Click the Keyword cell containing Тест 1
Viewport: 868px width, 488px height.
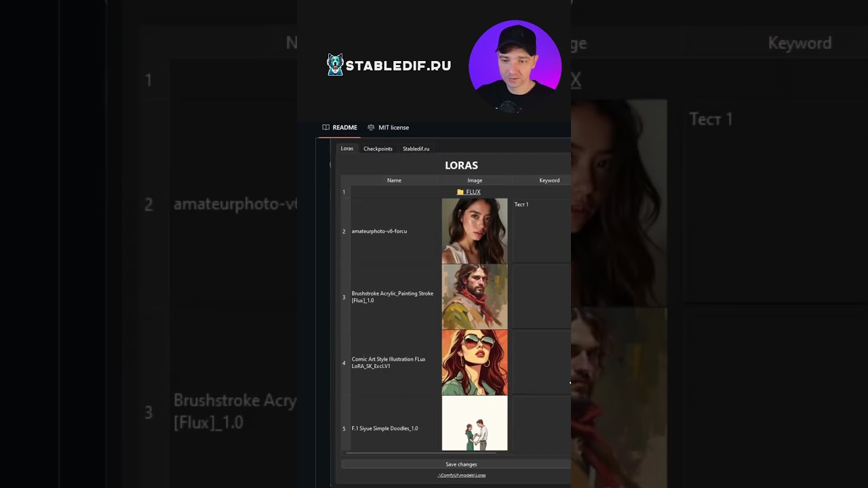coord(542,230)
